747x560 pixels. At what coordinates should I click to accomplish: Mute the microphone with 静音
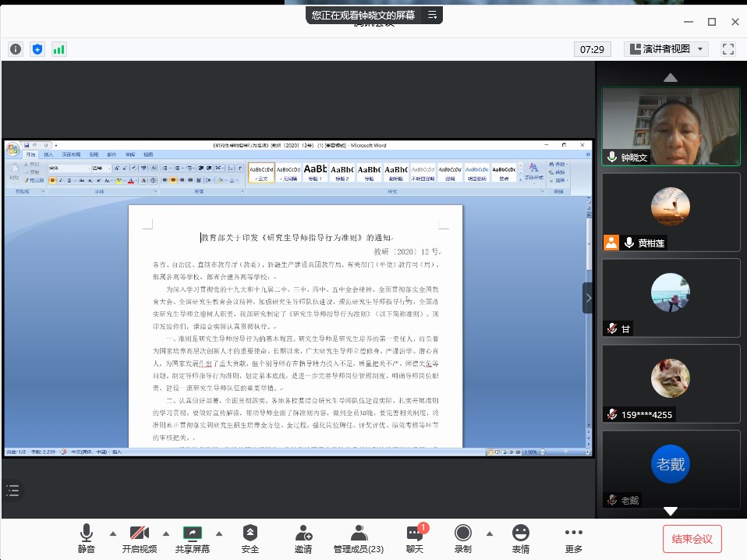pyautogui.click(x=86, y=538)
